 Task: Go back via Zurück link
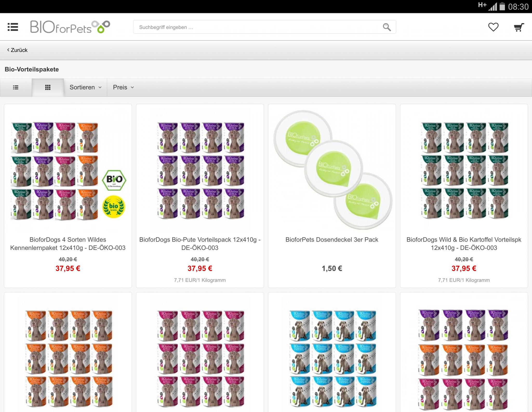coord(17,50)
